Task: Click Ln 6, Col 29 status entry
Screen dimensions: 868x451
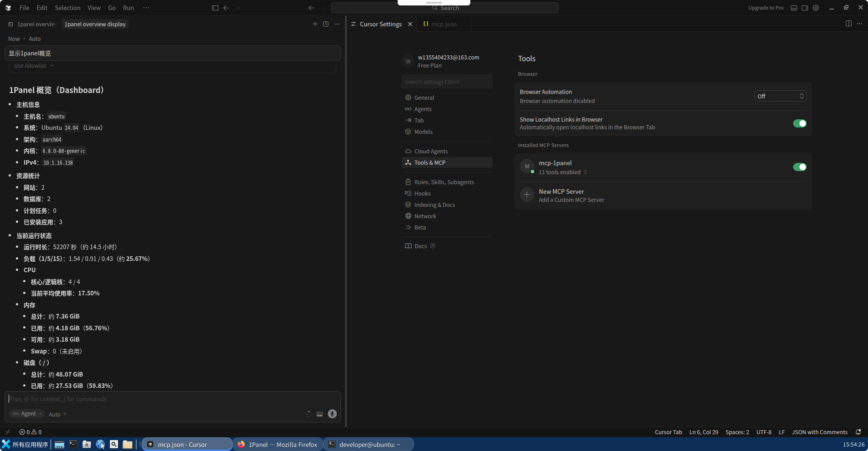Action: pyautogui.click(x=704, y=432)
